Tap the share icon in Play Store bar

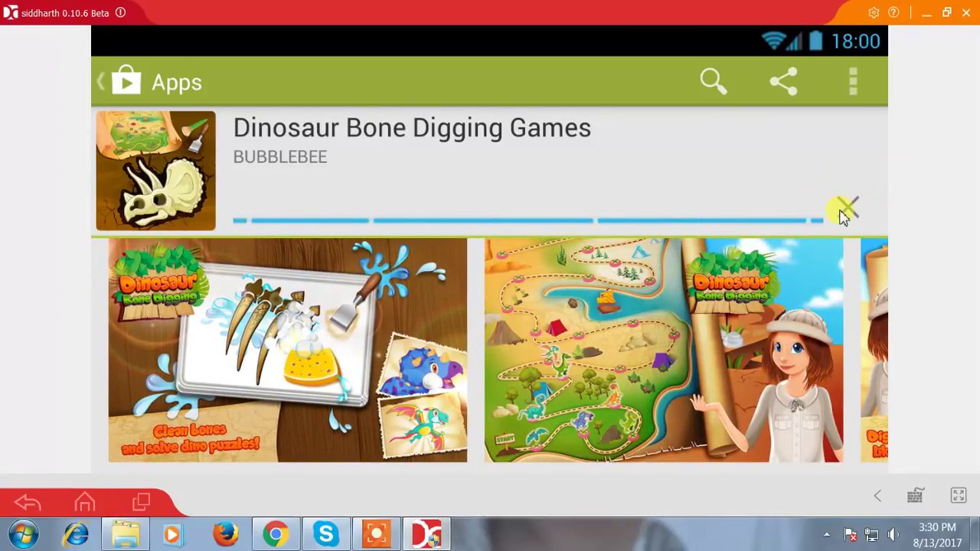(783, 81)
